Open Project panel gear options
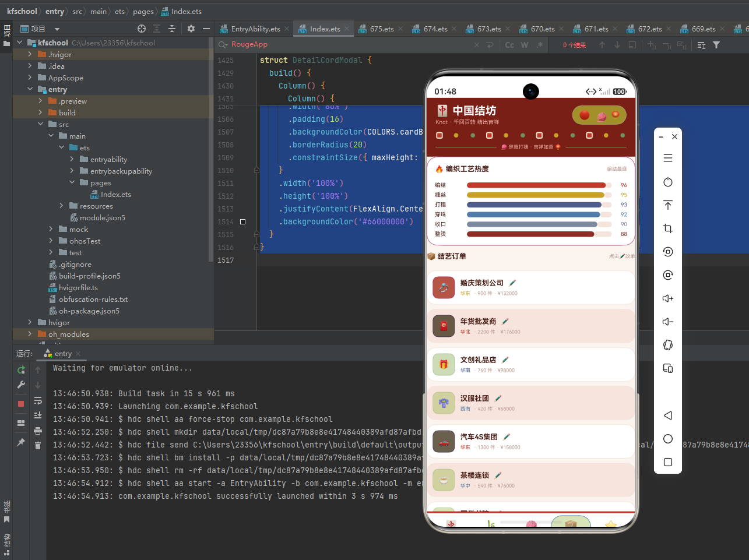This screenshot has width=749, height=560. tap(191, 29)
